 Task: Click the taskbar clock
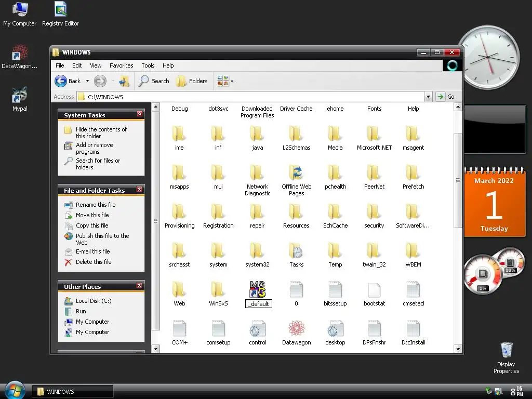[x=516, y=391]
